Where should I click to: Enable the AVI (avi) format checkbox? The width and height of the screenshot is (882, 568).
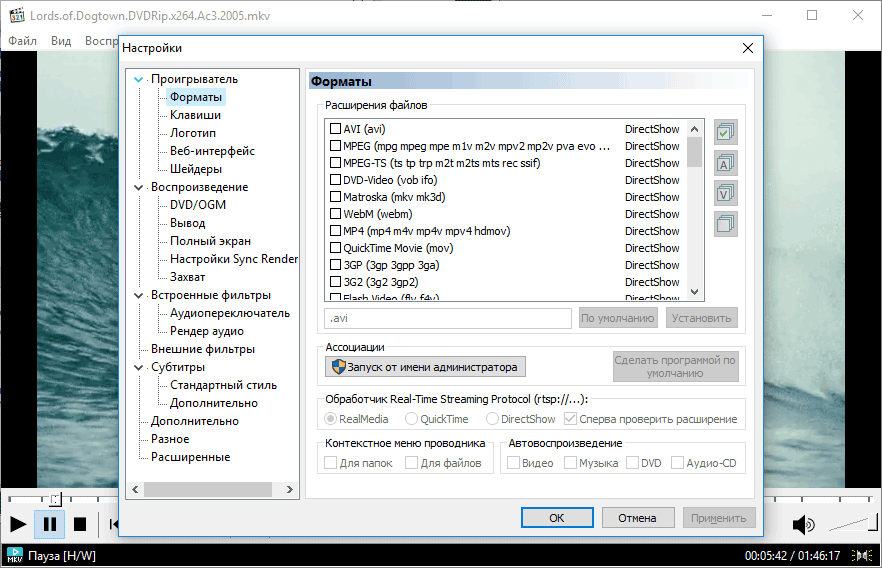[336, 129]
